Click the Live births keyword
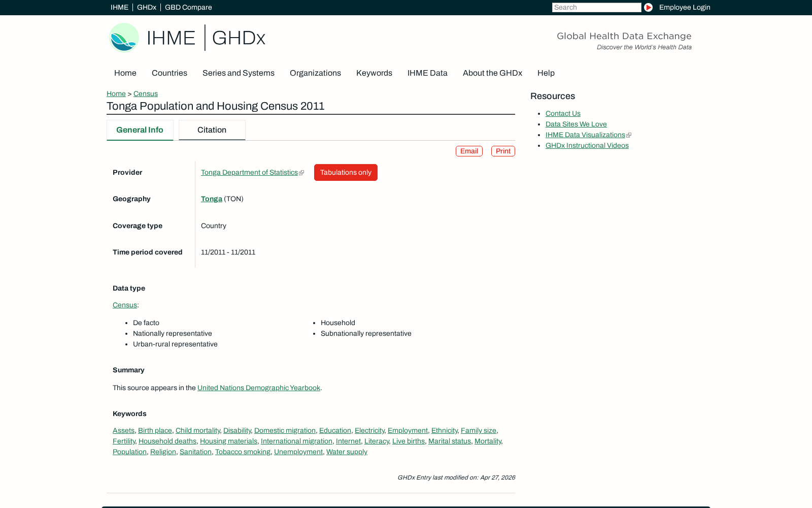The image size is (812, 508). 409,441
